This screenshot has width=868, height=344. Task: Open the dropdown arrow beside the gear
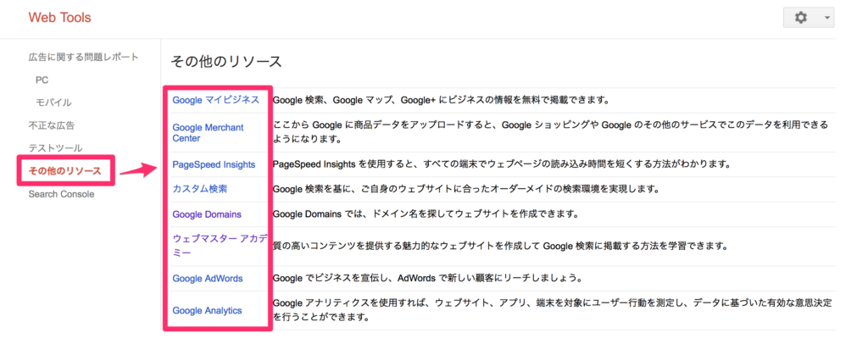point(827,18)
